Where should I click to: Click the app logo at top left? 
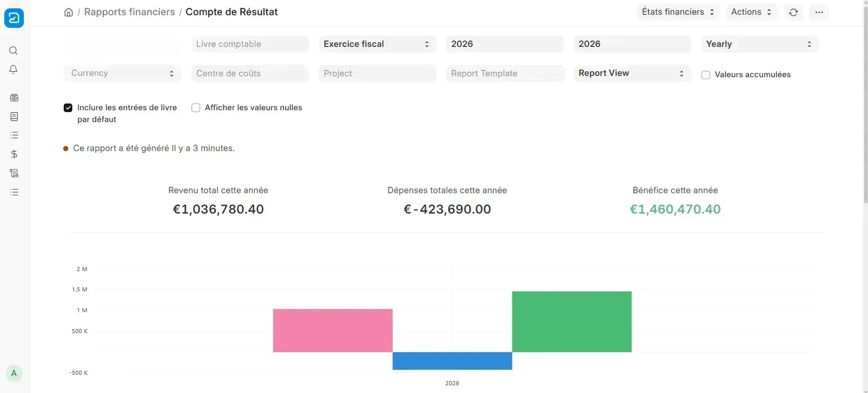(x=14, y=18)
